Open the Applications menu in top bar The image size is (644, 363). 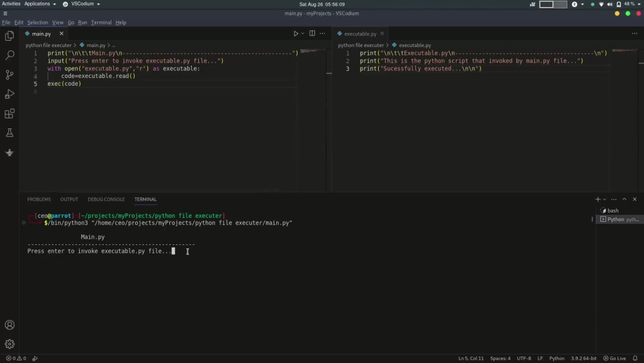click(40, 4)
